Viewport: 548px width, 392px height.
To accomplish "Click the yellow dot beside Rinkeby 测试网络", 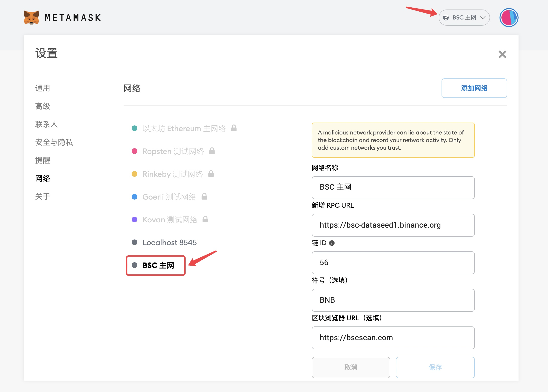I will [135, 174].
